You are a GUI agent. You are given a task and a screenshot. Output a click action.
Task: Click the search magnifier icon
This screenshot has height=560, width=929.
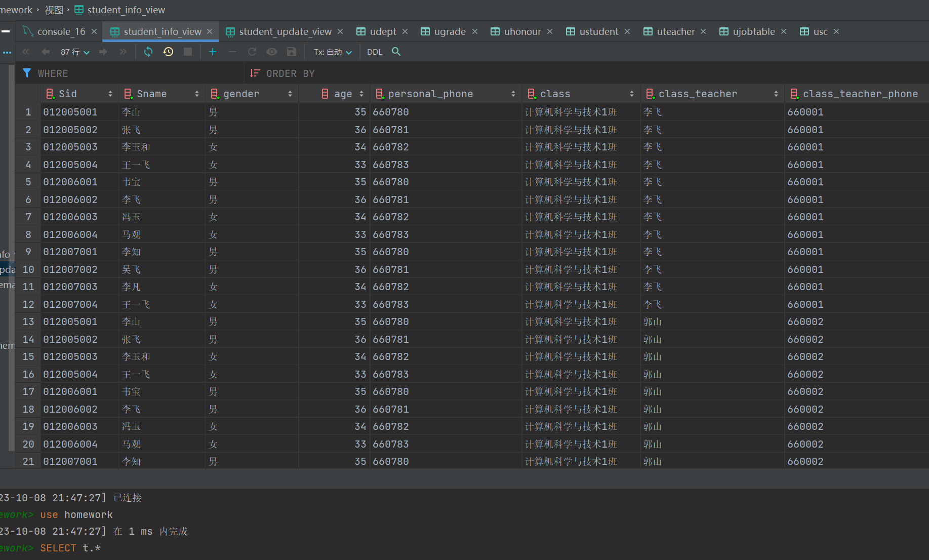(x=396, y=52)
